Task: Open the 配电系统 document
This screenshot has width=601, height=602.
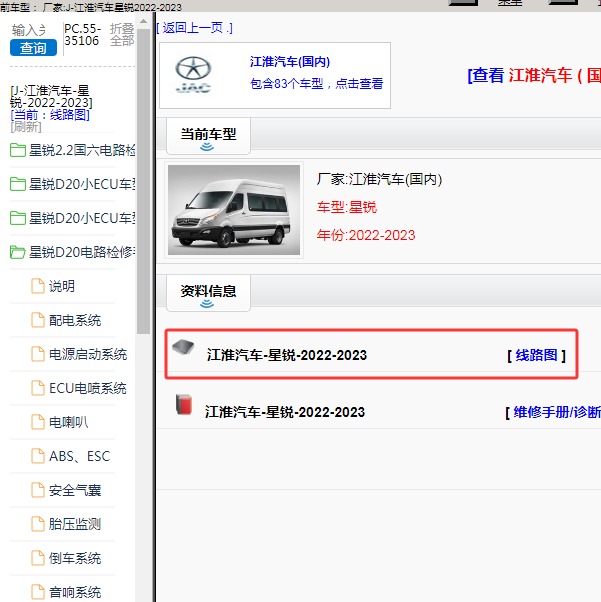Action: click(66, 320)
